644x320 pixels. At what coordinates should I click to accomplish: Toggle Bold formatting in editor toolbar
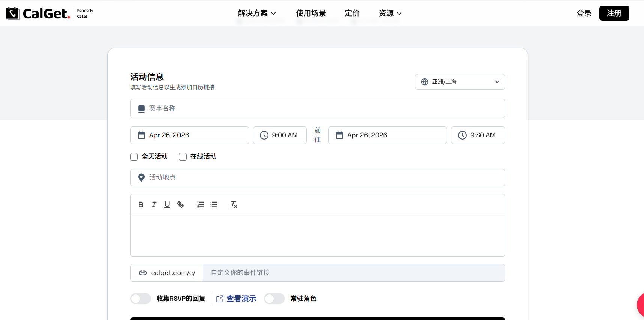click(141, 204)
